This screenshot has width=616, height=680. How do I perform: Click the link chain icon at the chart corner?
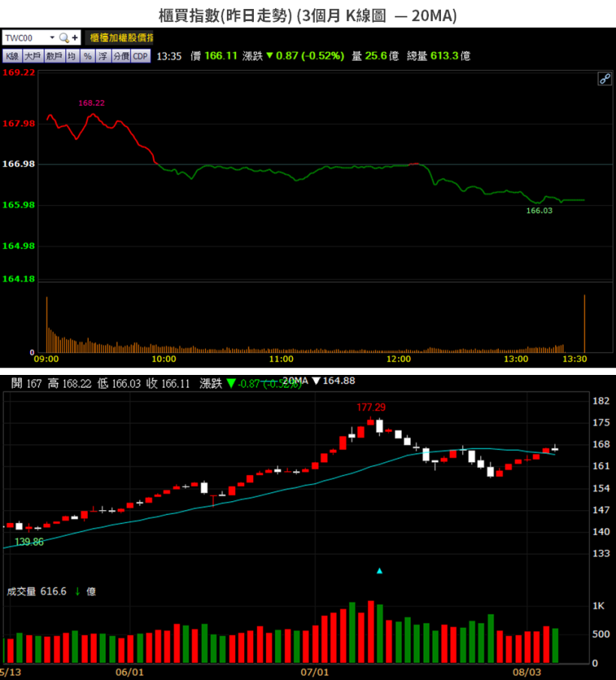click(x=604, y=79)
